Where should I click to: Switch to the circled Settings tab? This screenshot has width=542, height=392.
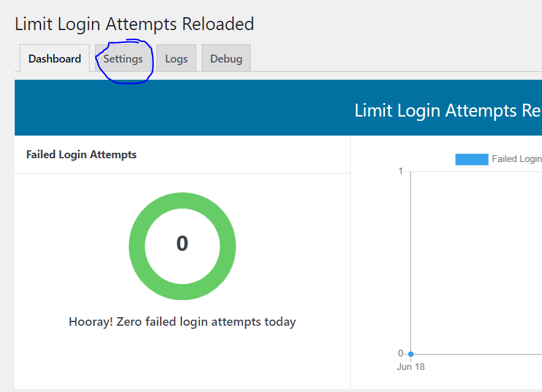click(x=123, y=58)
